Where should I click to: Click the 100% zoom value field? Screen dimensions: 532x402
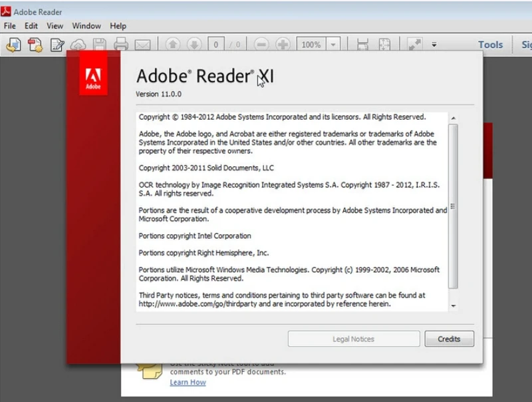(x=311, y=45)
